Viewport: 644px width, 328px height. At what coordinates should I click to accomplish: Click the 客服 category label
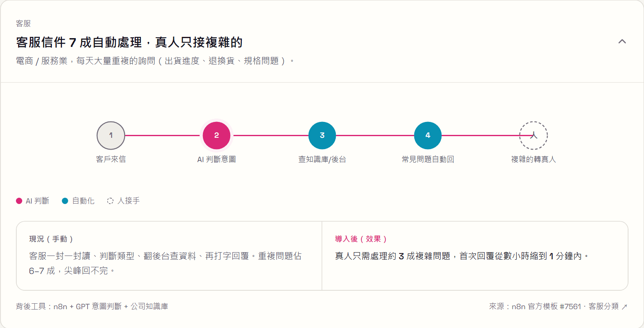coord(23,23)
